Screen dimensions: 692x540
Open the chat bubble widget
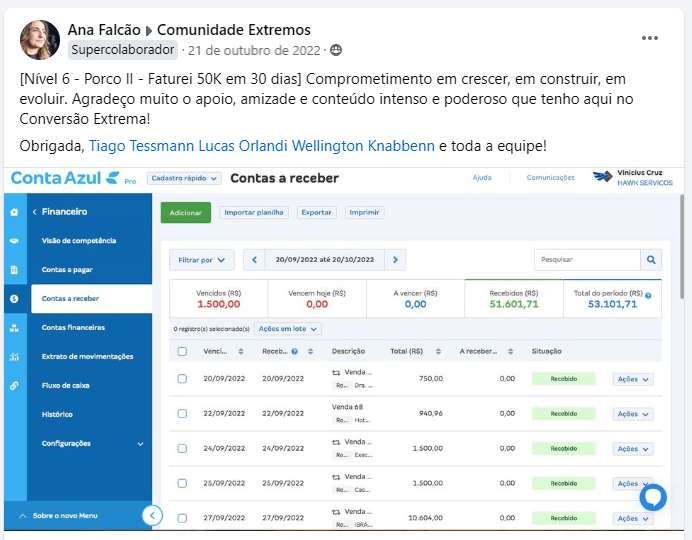(x=653, y=497)
